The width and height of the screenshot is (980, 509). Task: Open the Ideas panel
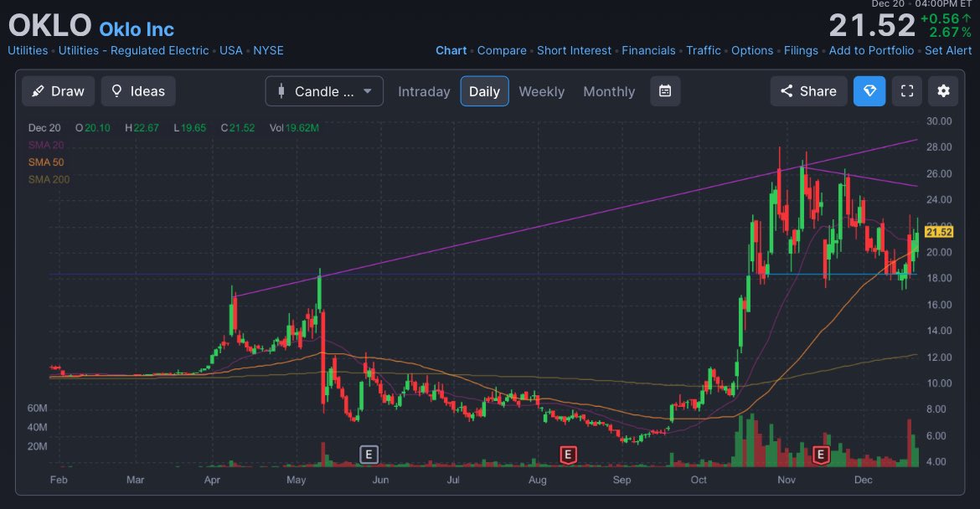(138, 91)
